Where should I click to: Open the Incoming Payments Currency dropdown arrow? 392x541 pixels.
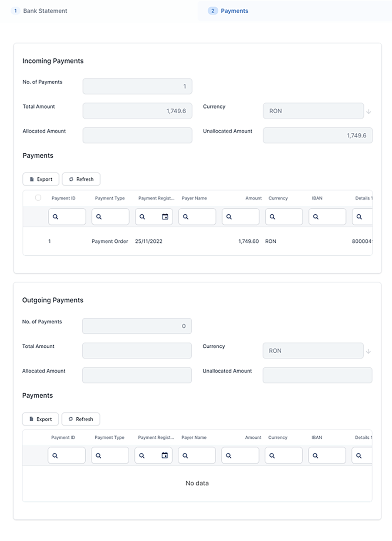369,112
